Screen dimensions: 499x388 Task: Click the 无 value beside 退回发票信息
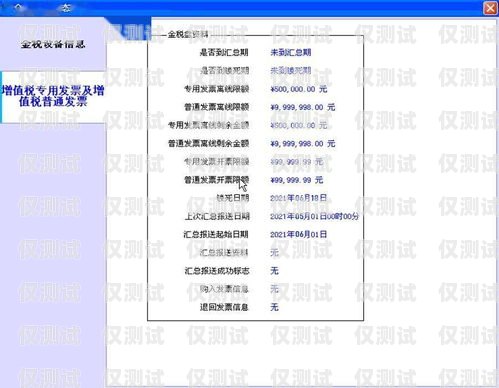pos(274,307)
